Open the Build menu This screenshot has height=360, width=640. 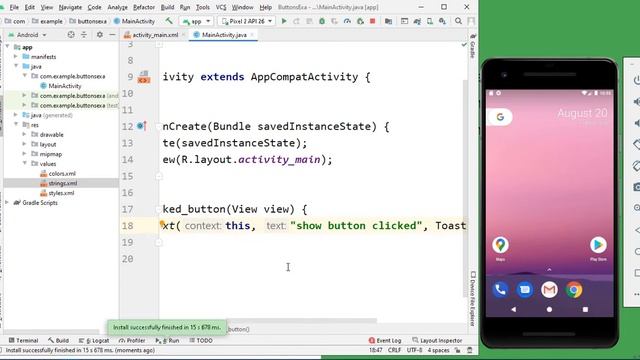(x=167, y=7)
